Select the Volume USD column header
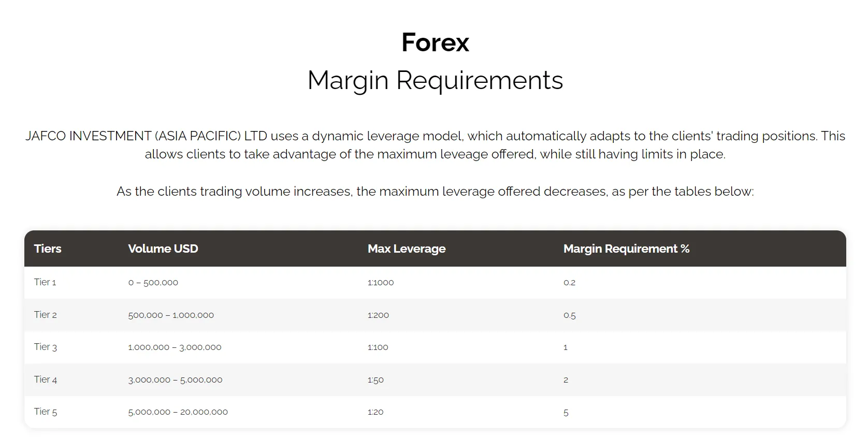The image size is (868, 438). coord(163,249)
